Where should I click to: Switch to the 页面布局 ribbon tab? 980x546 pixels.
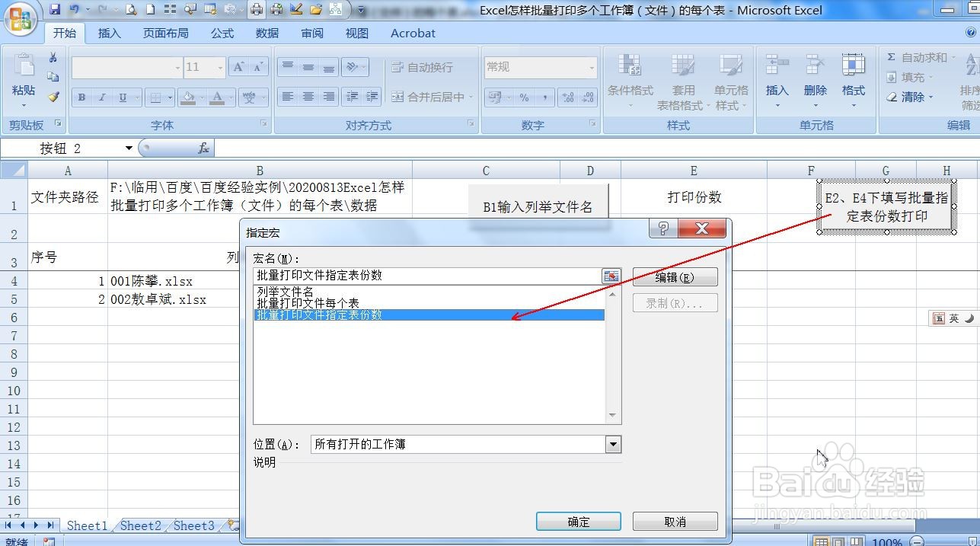tap(165, 33)
